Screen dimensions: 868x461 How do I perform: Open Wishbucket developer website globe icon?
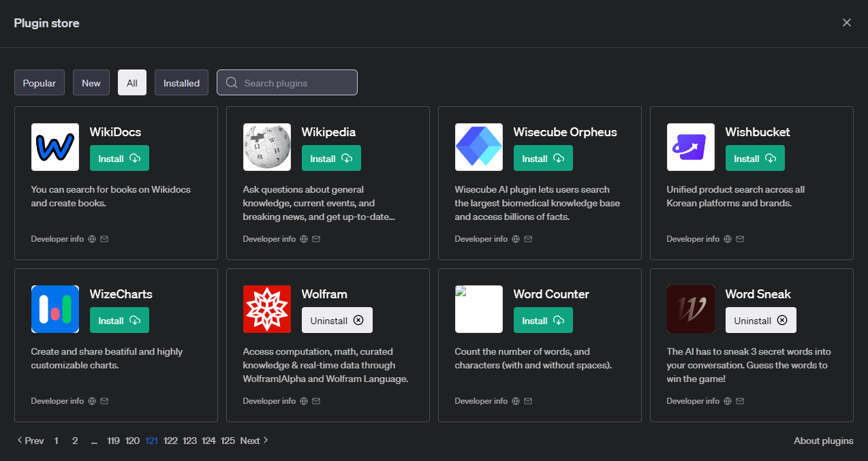[x=728, y=239]
